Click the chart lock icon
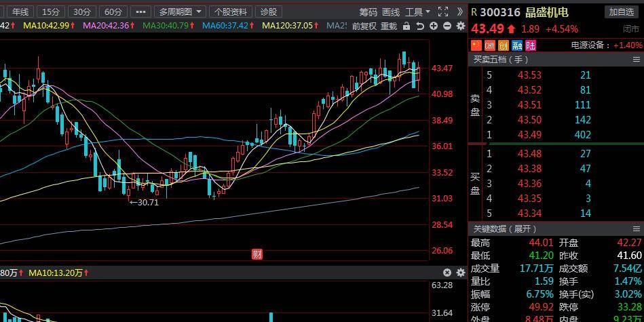This screenshot has width=644, height=322. click(x=406, y=26)
